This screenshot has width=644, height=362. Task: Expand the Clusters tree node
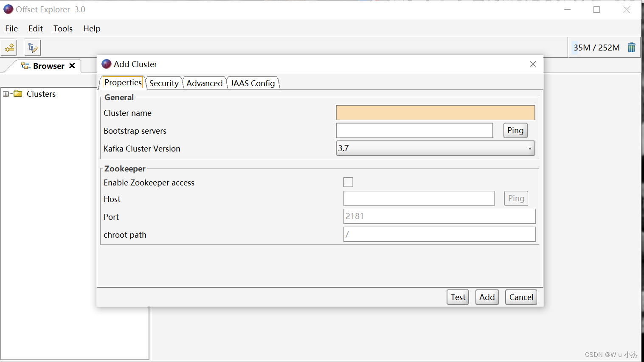(x=6, y=94)
